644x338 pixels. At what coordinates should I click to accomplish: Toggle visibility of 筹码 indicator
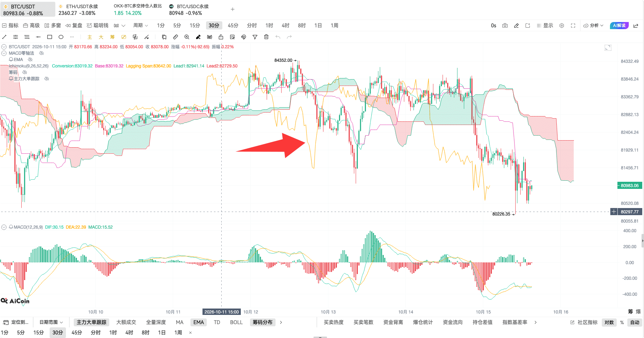pos(24,72)
